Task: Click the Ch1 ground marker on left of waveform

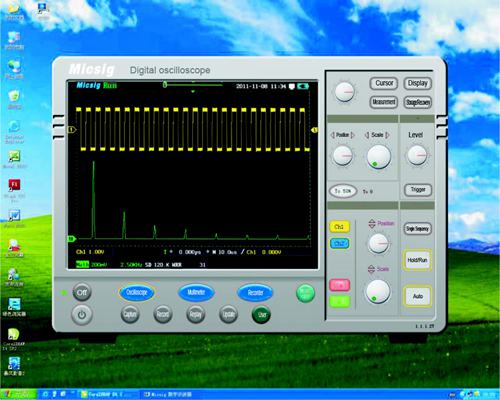Action: point(72,130)
